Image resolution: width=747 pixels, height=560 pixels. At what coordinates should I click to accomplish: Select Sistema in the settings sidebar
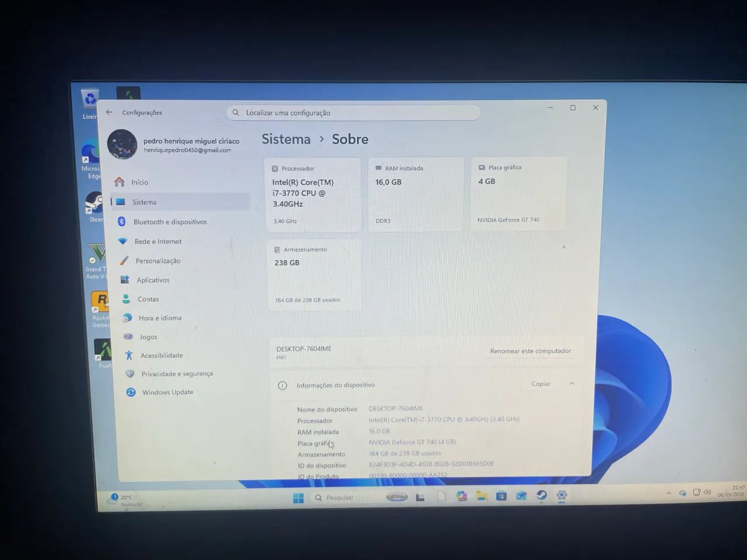(x=180, y=202)
